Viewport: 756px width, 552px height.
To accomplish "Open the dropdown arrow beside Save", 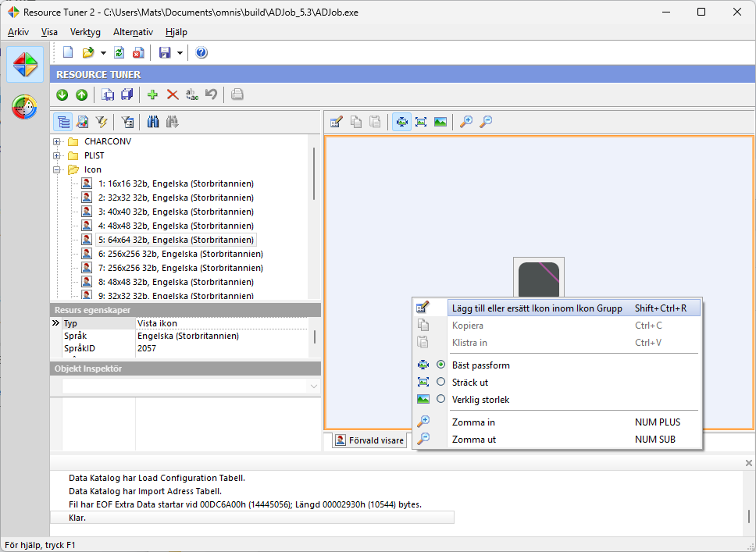I will [180, 53].
